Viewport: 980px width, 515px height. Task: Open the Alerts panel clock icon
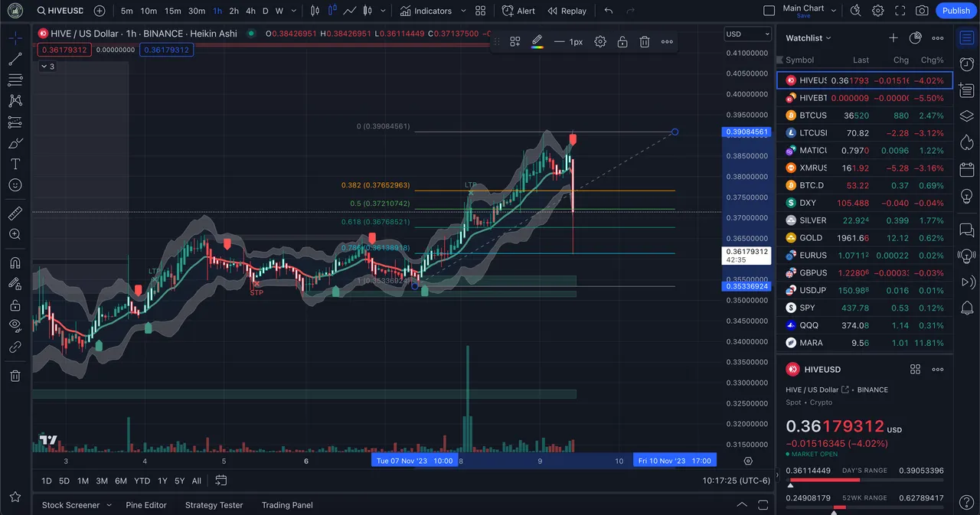966,64
